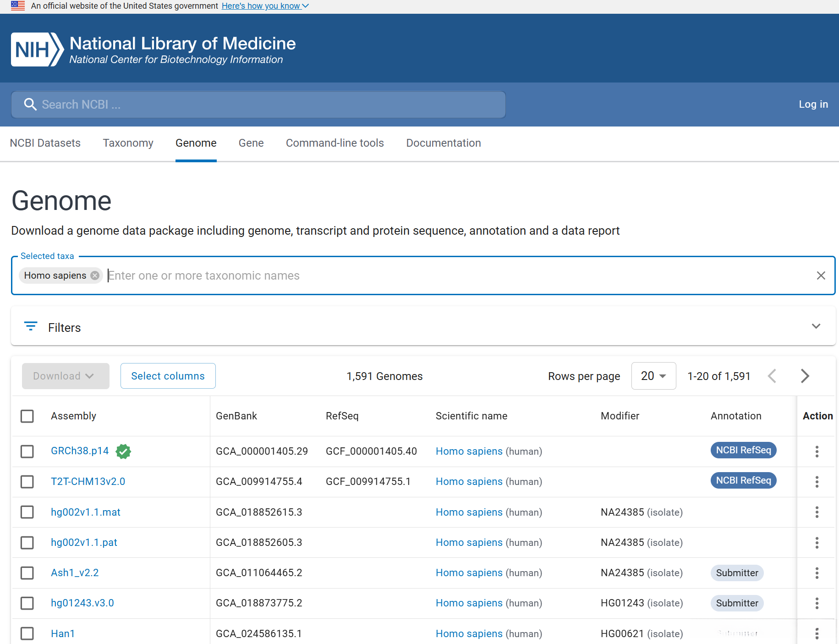Click the search magnifier icon

(x=30, y=105)
